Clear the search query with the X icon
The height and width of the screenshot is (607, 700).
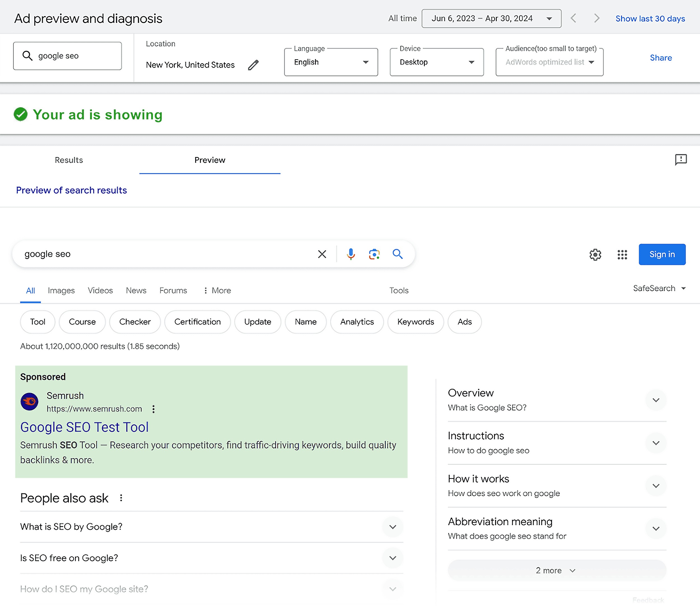322,254
